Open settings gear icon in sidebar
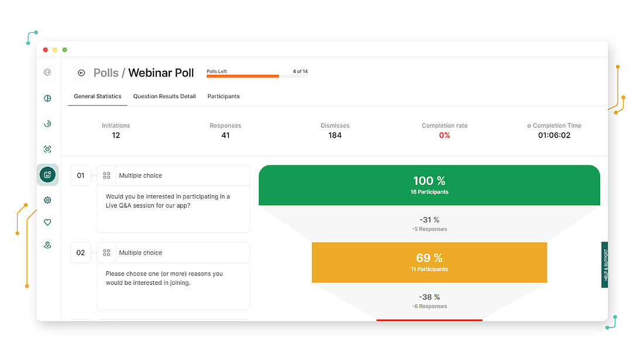This screenshot has height=362, width=644. [47, 200]
